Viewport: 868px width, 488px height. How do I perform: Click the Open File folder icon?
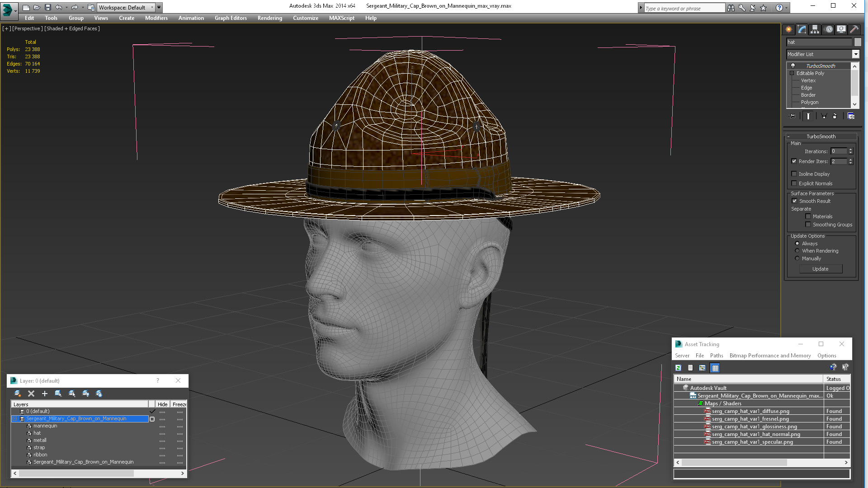37,7
